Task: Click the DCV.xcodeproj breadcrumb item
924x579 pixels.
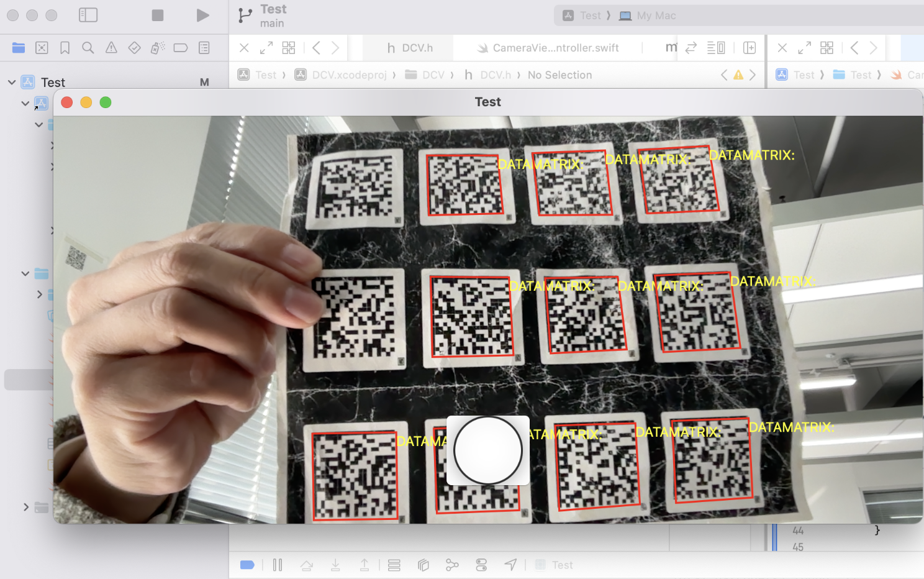Action: point(349,75)
